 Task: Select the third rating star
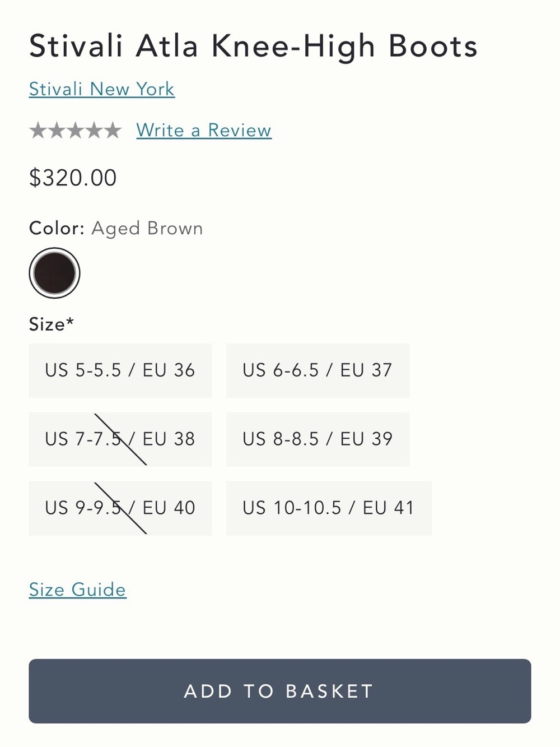pyautogui.click(x=75, y=130)
